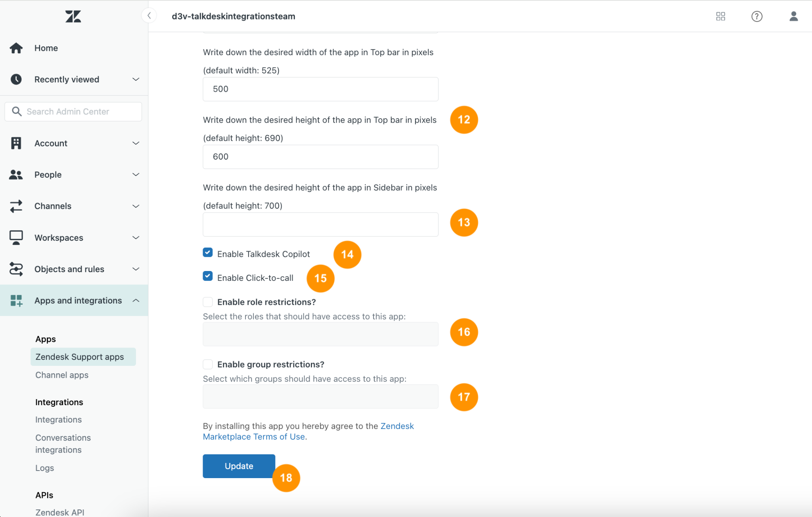Check Enable group restrictions

(x=208, y=364)
